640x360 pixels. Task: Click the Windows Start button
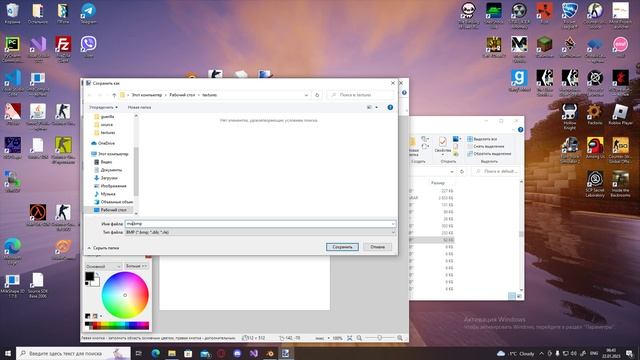[8, 353]
